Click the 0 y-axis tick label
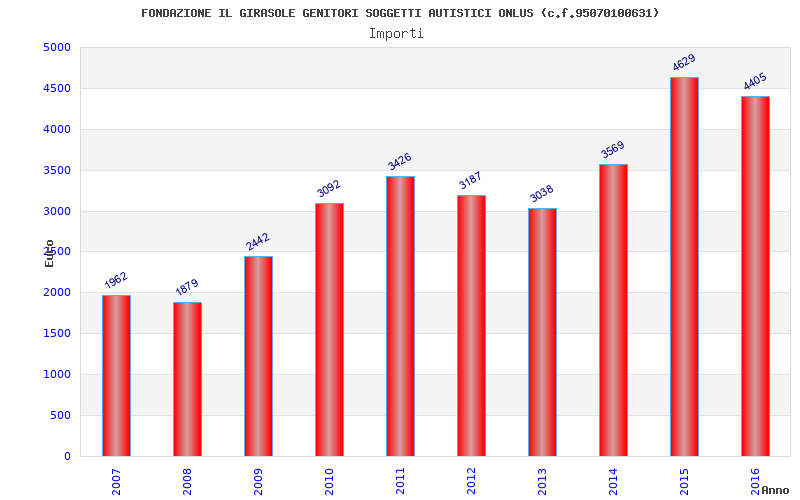 coord(67,456)
